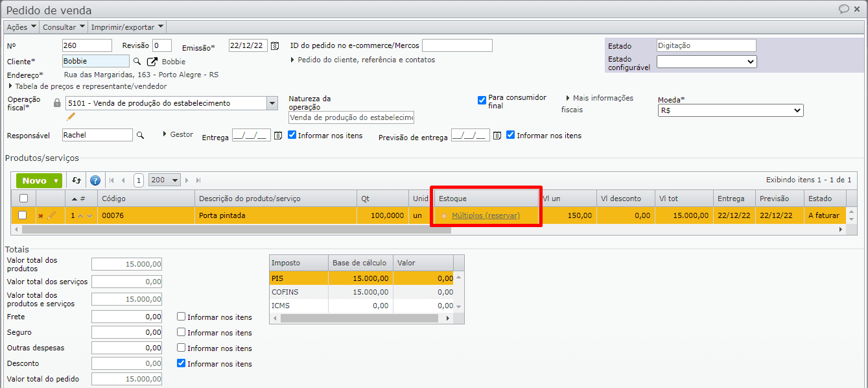This screenshot has width=868, height=388.
Task: Open the Consultar menu
Action: click(64, 27)
